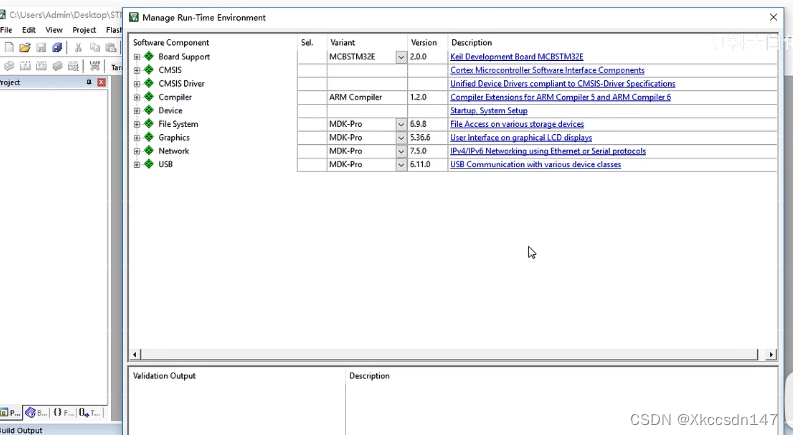This screenshot has width=793, height=435.
Task: Open User Interface on graphical LCD displays link
Action: (x=521, y=138)
